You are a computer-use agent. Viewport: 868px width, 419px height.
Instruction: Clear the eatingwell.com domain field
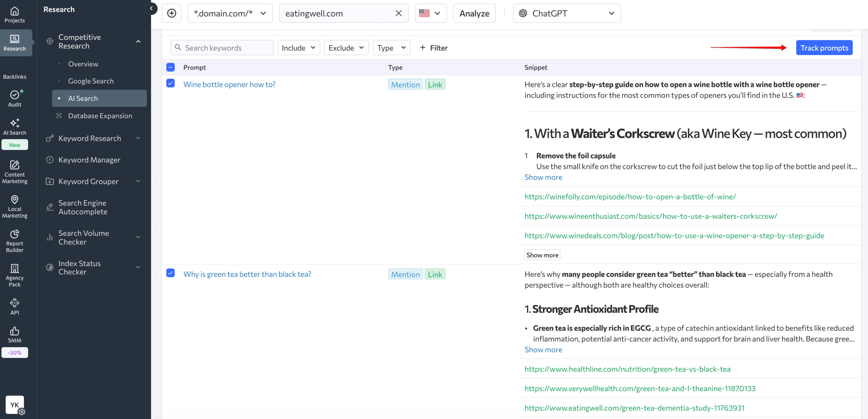click(399, 13)
